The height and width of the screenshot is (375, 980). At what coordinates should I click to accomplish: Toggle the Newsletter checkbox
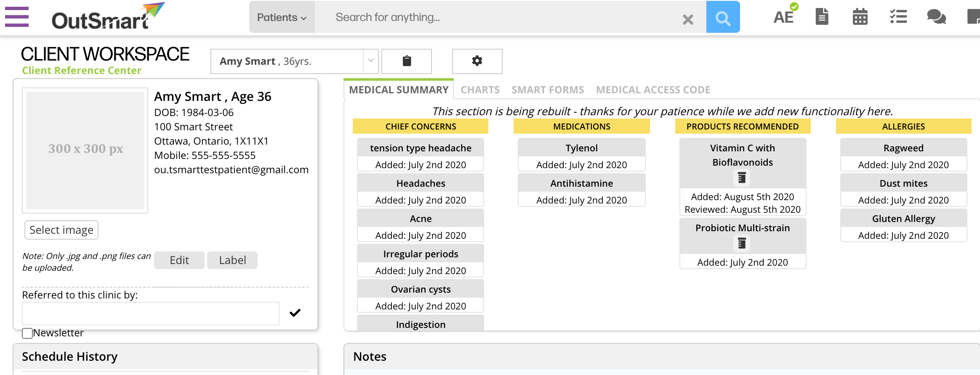click(x=27, y=333)
